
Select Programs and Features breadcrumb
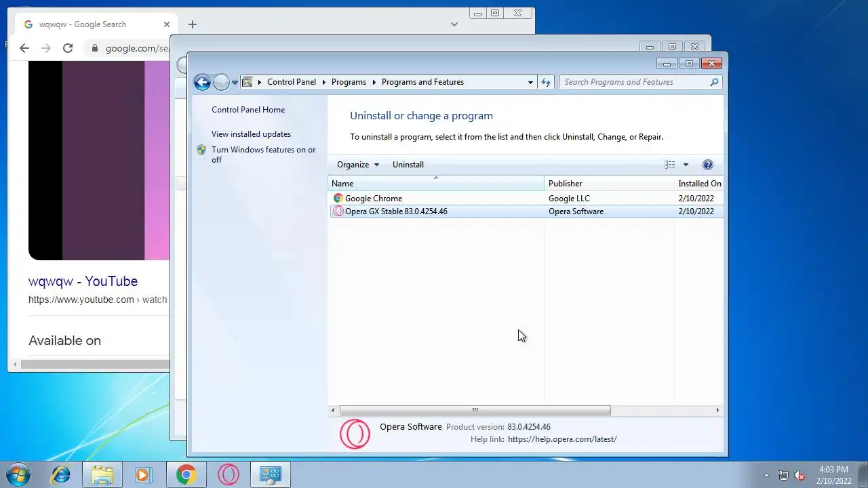click(x=422, y=82)
